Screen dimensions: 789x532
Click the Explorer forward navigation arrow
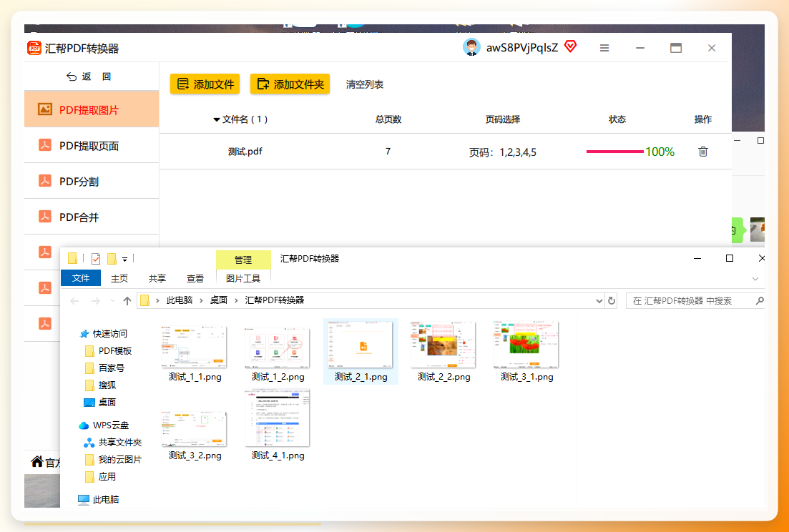click(x=95, y=301)
